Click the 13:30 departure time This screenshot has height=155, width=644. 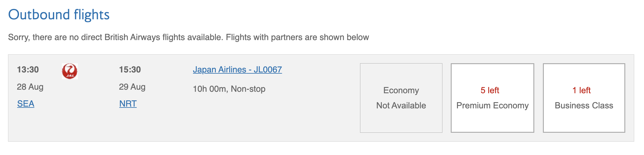(x=28, y=69)
